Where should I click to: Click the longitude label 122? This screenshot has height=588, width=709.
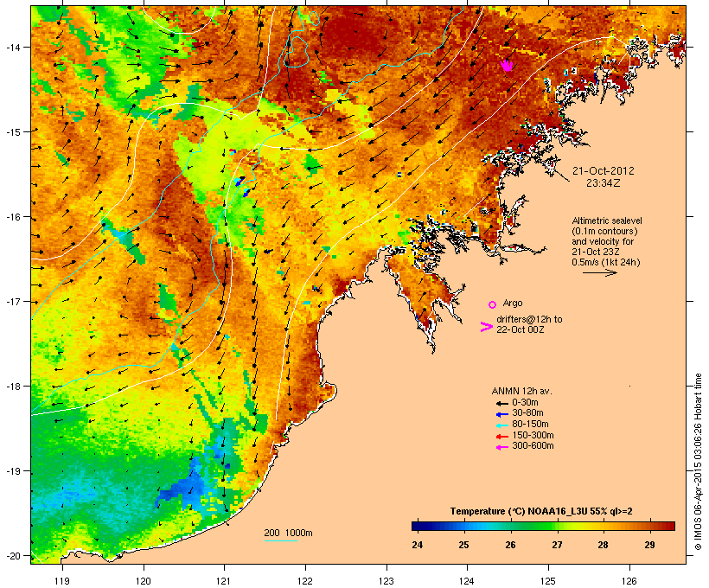pyautogui.click(x=305, y=581)
